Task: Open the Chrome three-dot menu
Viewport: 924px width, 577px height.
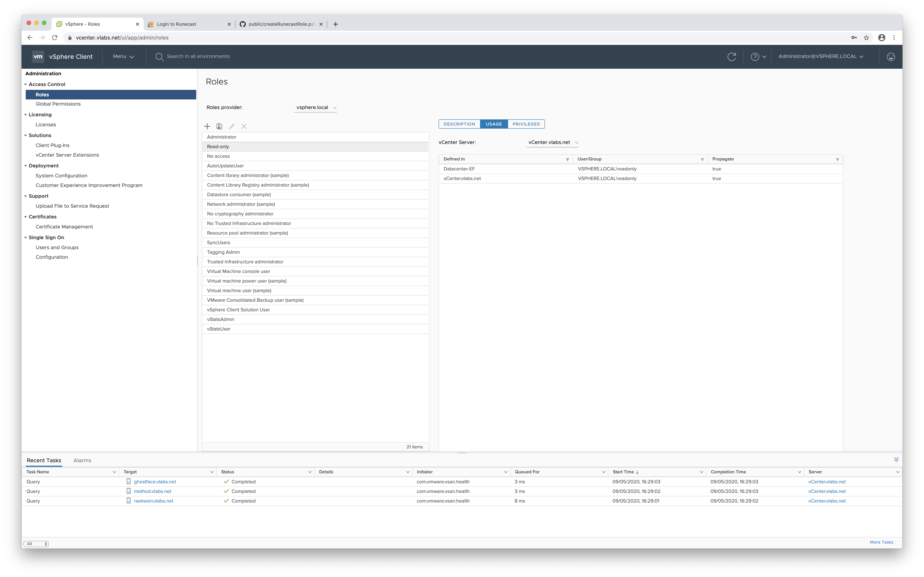Action: pyautogui.click(x=894, y=37)
